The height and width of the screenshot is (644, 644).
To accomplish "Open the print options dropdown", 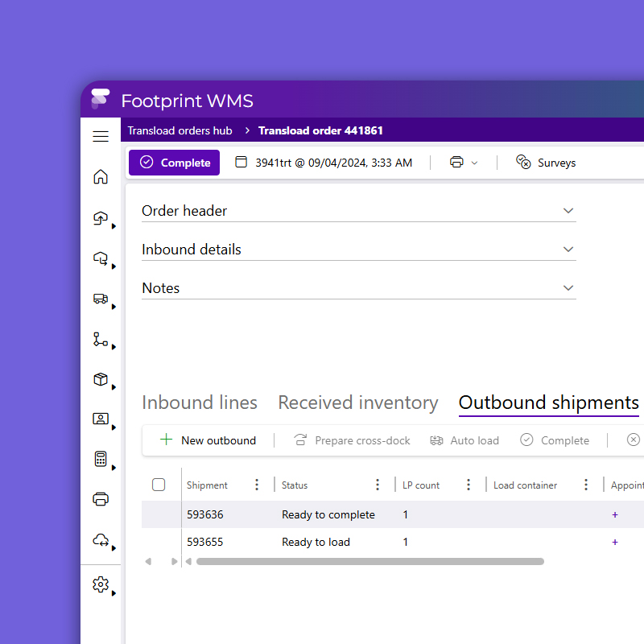I will pyautogui.click(x=464, y=163).
